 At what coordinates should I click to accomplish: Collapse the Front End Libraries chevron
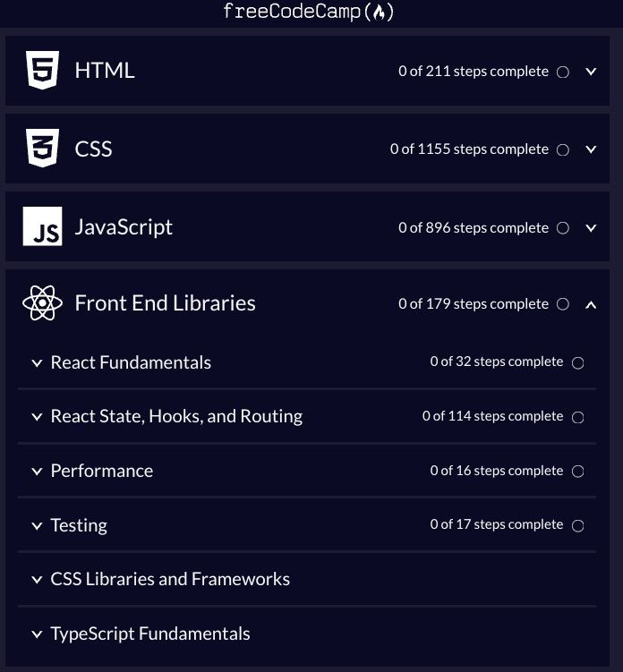[591, 305]
